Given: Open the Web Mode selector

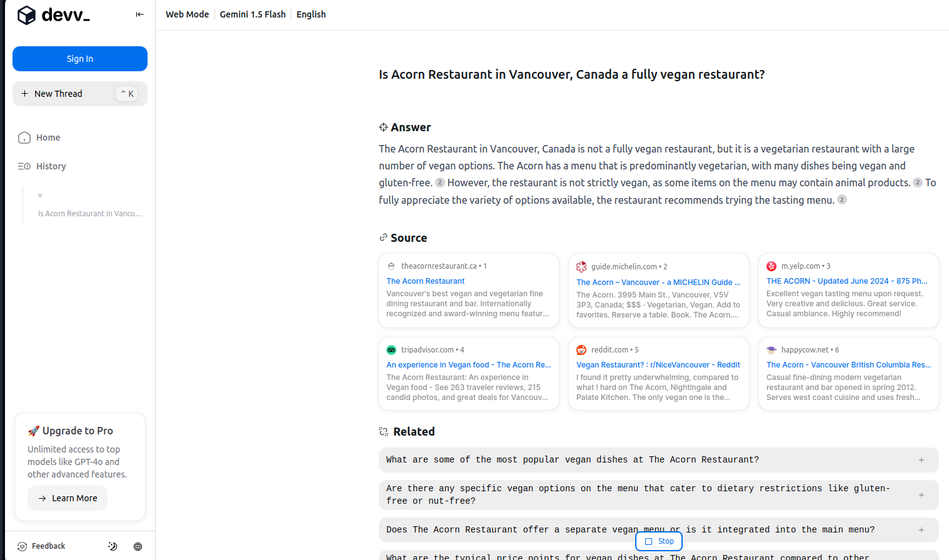Looking at the screenshot, I should 187,14.
